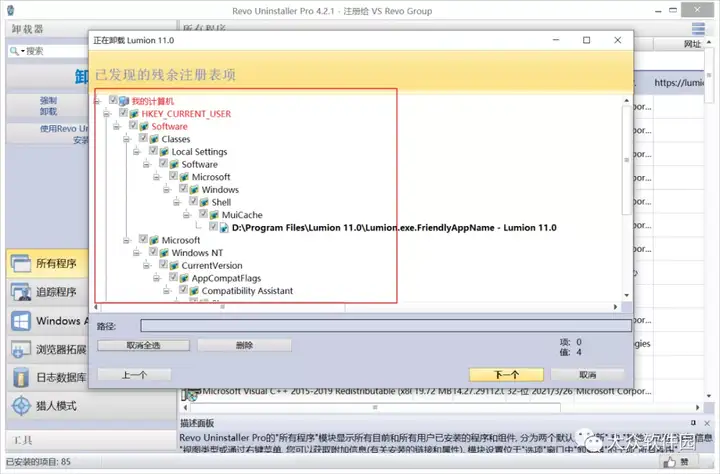720x474 pixels.
Task: Click the Windows Apps sidebar icon
Action: pos(21,321)
